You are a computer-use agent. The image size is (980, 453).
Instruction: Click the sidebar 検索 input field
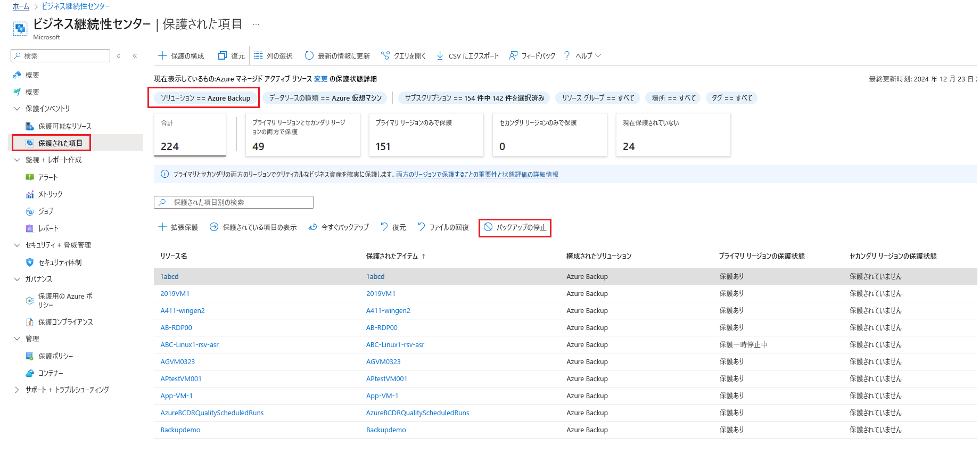tap(60, 56)
